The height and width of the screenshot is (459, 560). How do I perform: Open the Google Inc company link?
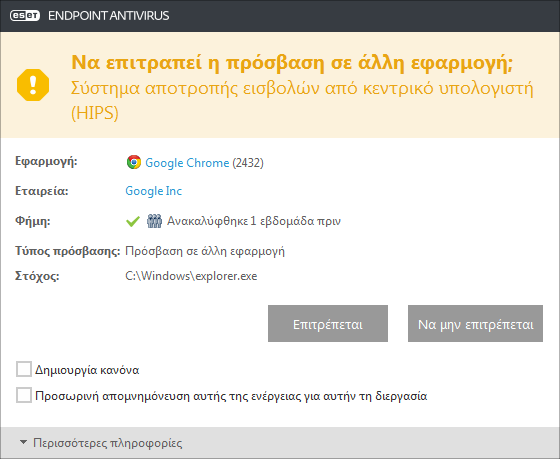[x=154, y=191]
